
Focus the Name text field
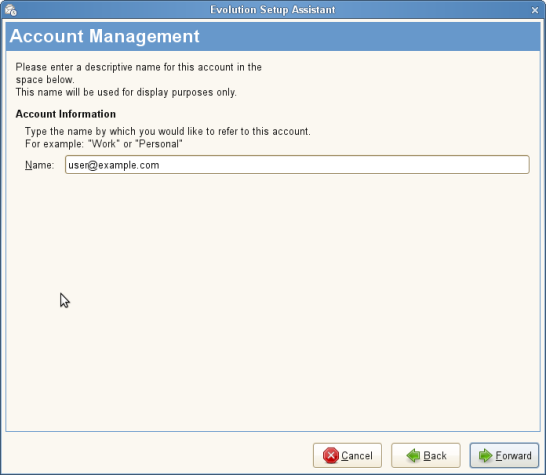(x=297, y=165)
